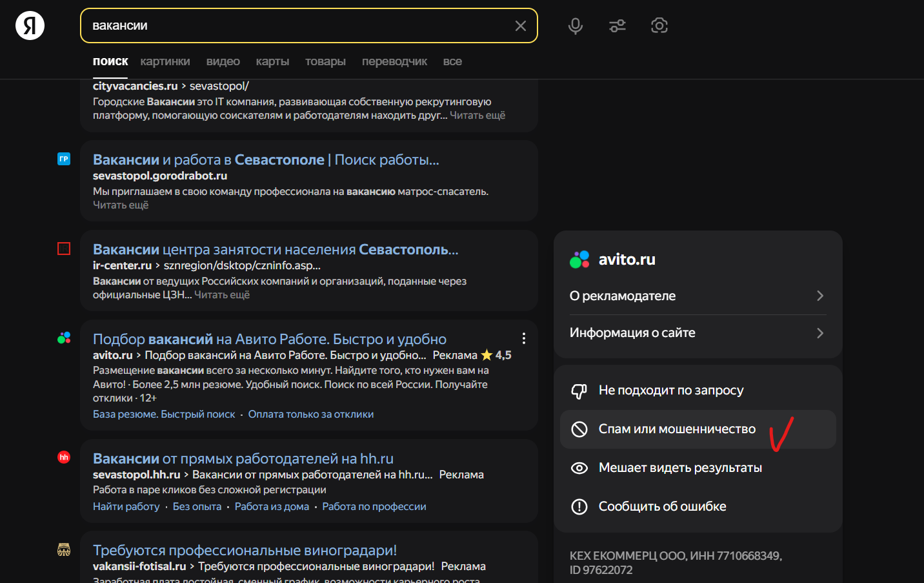This screenshot has width=924, height=583.
Task: Switch to the 'картинки' tab
Action: point(165,61)
